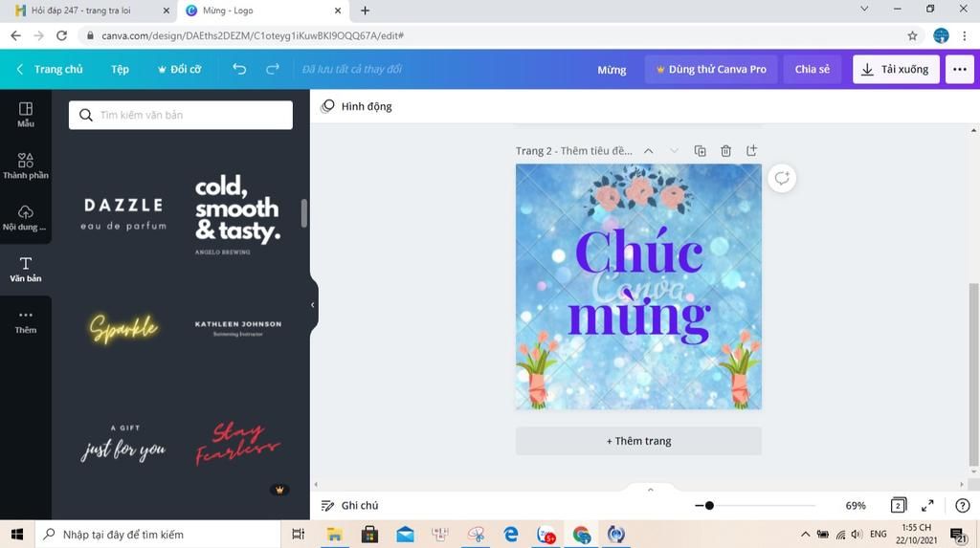The width and height of the screenshot is (980, 548).
Task: Open Microsoft Store from taskbar
Action: point(369,535)
